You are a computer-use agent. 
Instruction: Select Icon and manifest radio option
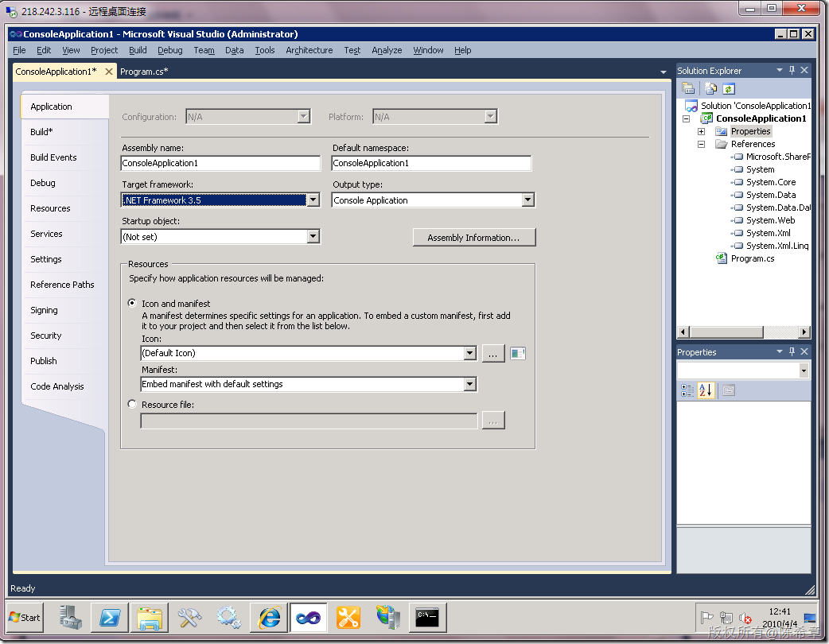[132, 303]
